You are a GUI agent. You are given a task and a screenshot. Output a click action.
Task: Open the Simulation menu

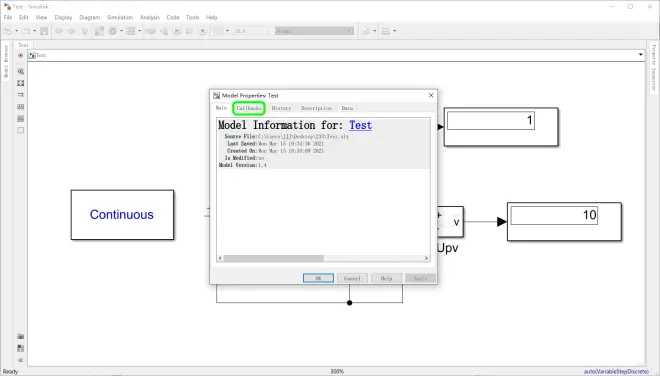(x=120, y=18)
